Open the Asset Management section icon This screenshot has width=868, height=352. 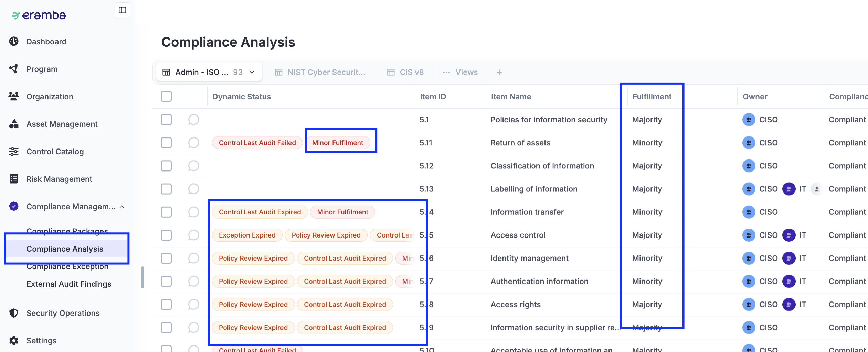(x=14, y=124)
